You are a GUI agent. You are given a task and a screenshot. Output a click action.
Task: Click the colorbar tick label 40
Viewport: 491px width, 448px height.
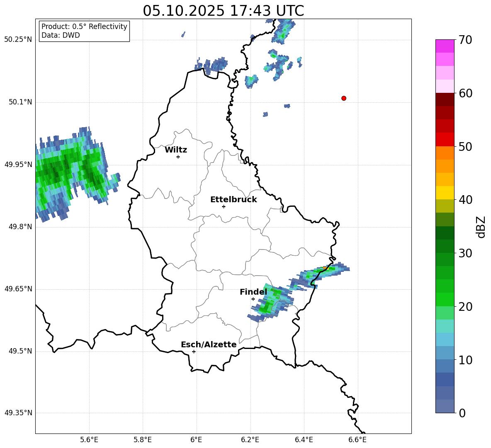point(465,200)
